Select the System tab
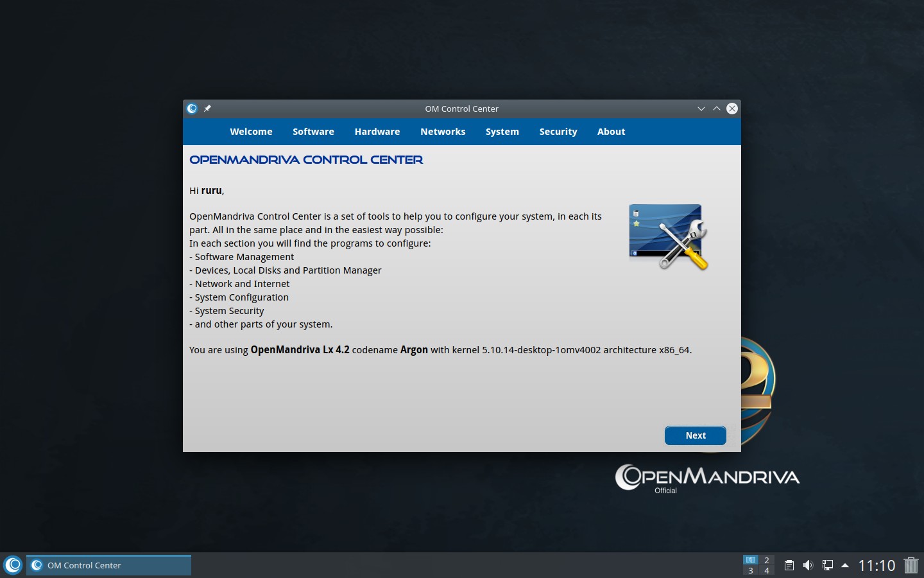Image resolution: width=924 pixels, height=578 pixels. (502, 132)
